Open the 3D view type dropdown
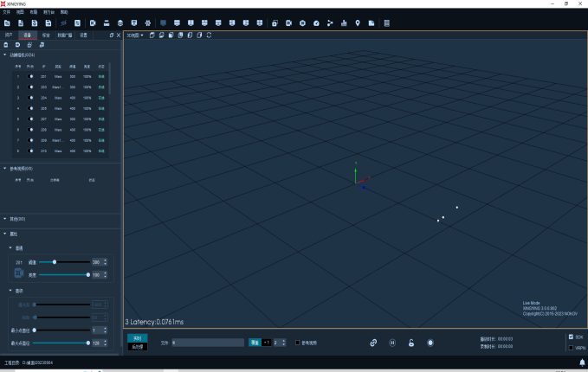Viewport: 588px width, 372px height. tap(135, 35)
